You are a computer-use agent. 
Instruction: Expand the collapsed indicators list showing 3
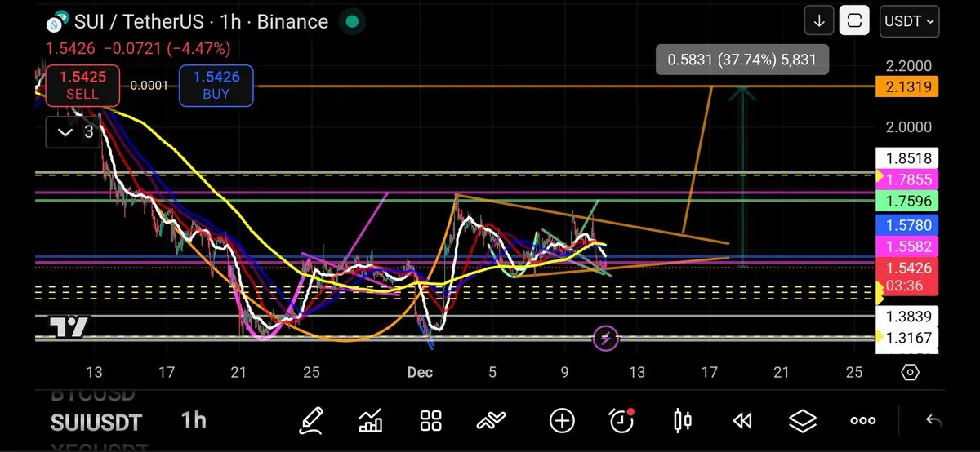point(74,131)
